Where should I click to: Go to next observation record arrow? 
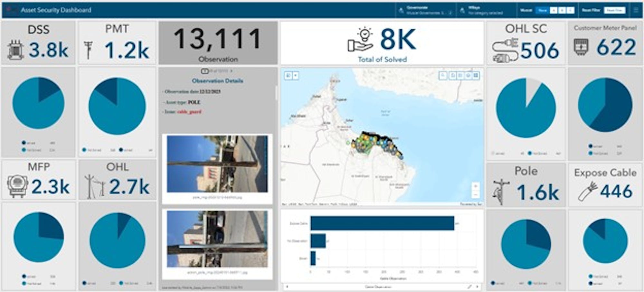tap(231, 71)
